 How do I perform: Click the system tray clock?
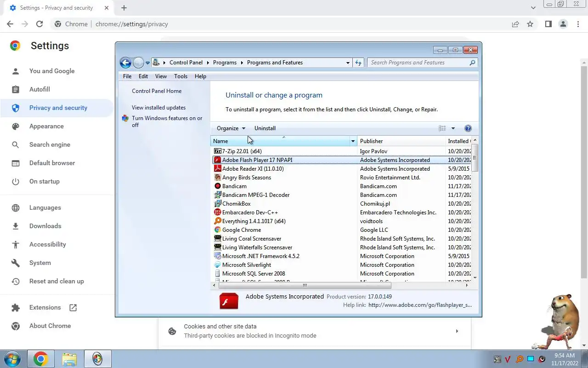(565, 359)
